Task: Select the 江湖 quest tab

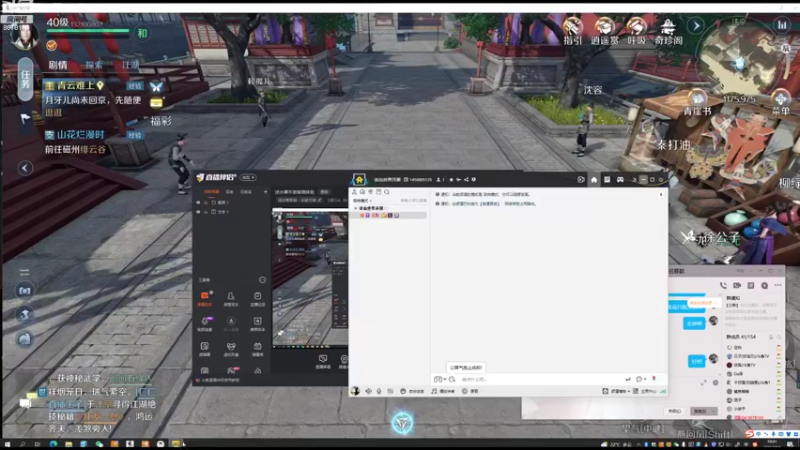Action: pyautogui.click(x=131, y=65)
